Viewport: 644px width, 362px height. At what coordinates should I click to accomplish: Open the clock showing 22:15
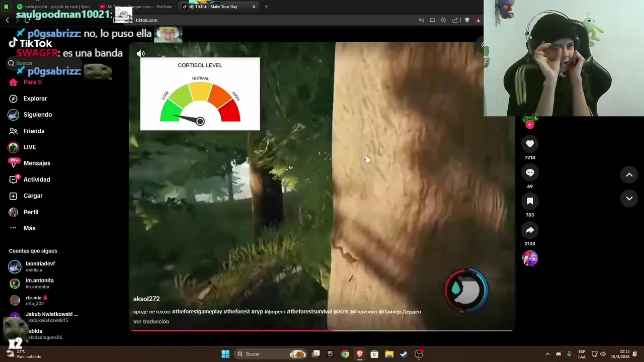(620, 354)
